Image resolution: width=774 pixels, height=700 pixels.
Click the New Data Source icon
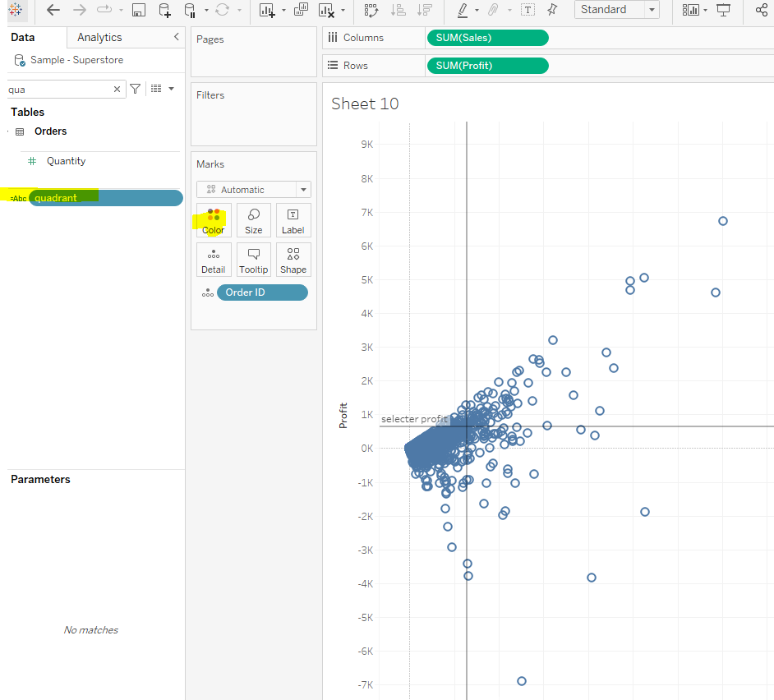coord(164,10)
